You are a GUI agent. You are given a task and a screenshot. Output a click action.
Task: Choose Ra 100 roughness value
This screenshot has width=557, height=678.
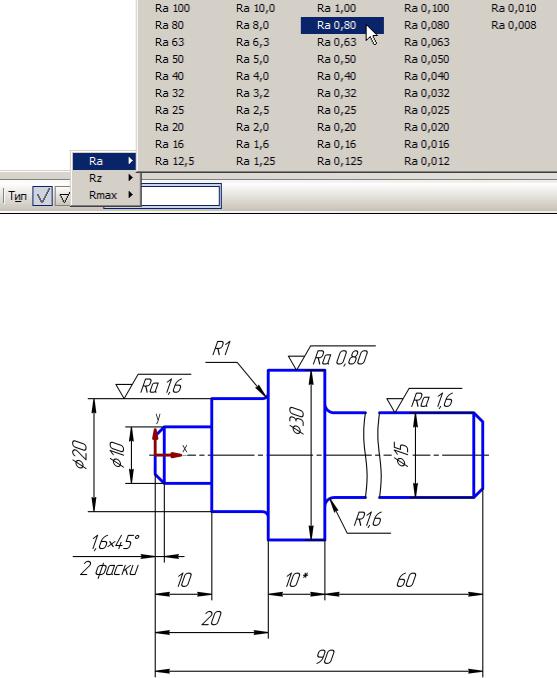(172, 8)
